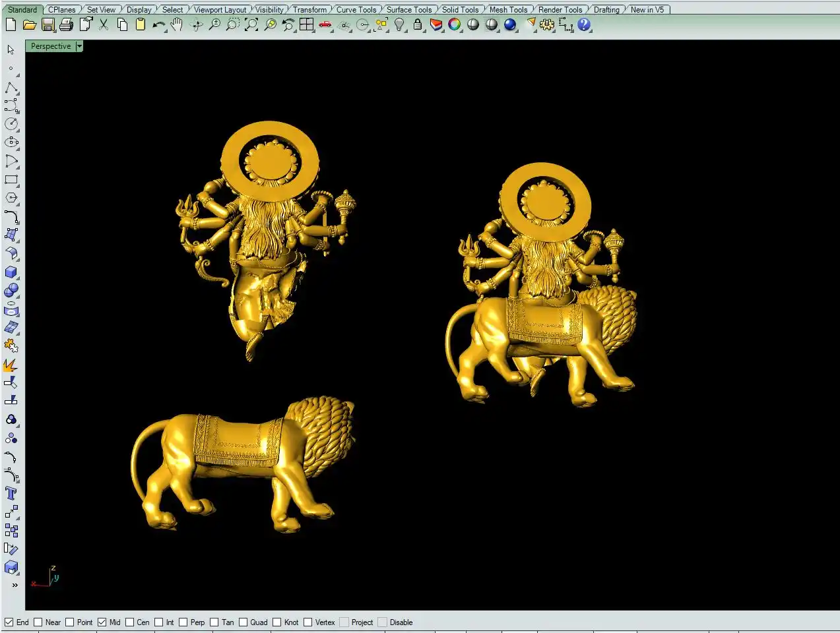Click the Render blue sphere icon
Viewport: 840px width, 633px height.
pos(510,25)
